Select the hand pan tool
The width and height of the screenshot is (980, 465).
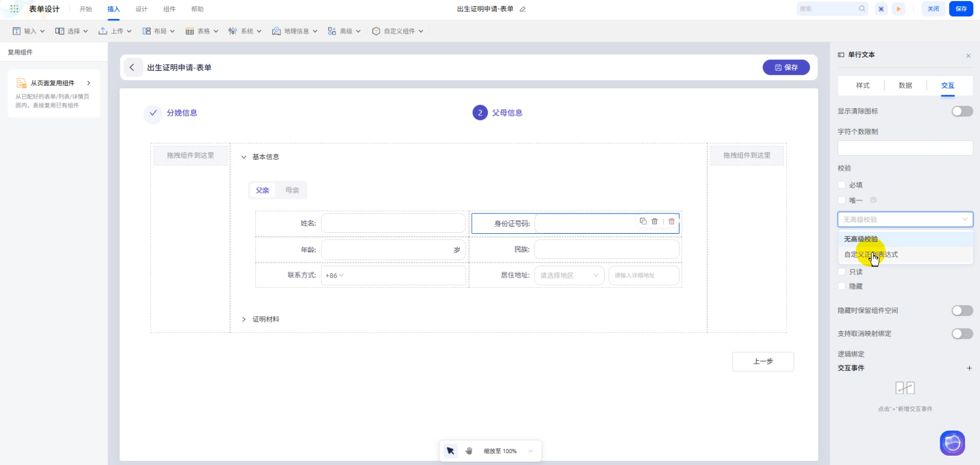[469, 451]
